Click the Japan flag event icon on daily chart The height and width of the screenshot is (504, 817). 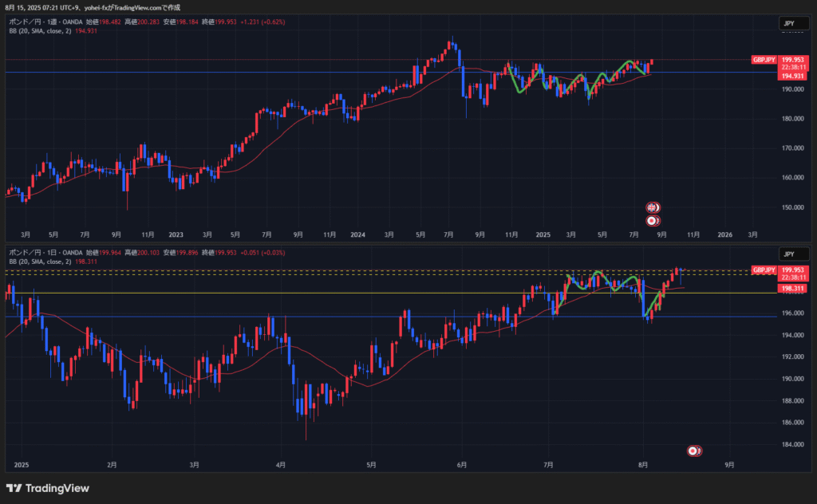click(694, 451)
